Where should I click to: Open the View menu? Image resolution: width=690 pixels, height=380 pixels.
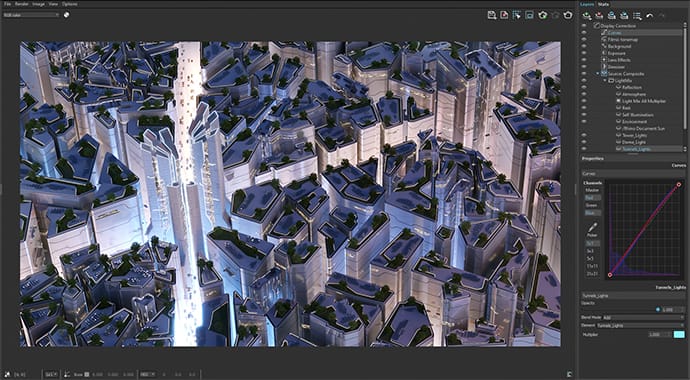pyautogui.click(x=53, y=4)
